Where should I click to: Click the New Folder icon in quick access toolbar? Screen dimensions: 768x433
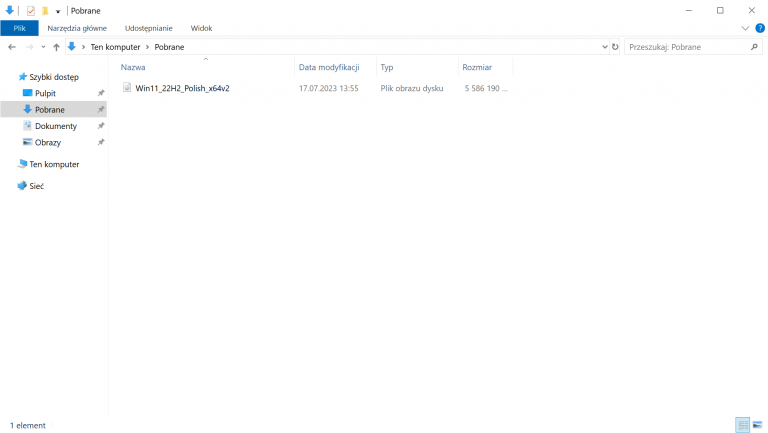pos(44,10)
